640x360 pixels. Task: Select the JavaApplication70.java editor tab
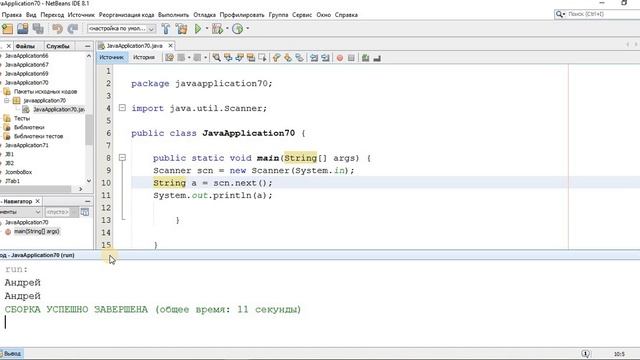coord(134,46)
